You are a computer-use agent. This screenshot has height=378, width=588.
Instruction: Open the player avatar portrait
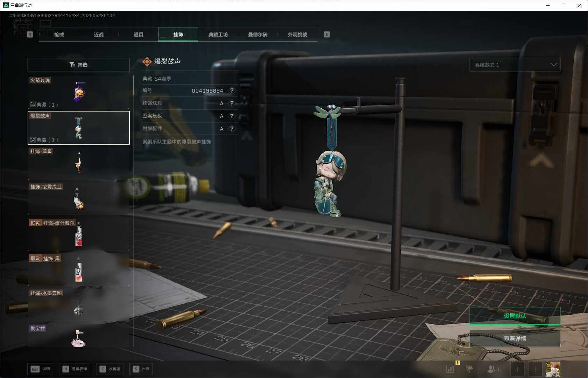553,369
